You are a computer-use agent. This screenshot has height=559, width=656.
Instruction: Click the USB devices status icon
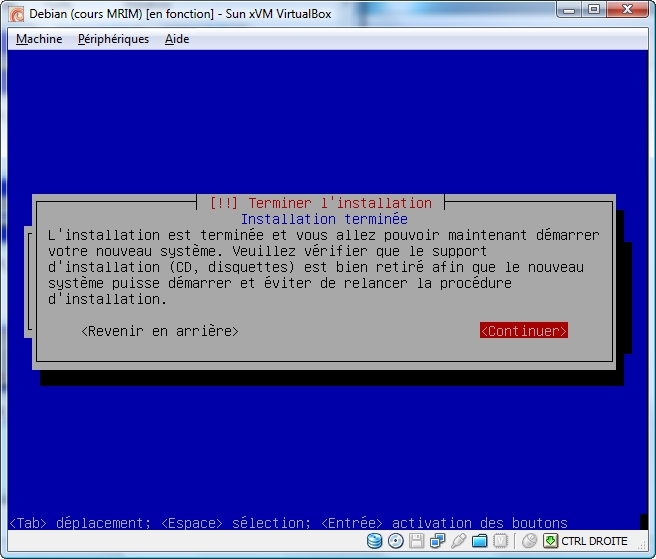click(x=459, y=541)
